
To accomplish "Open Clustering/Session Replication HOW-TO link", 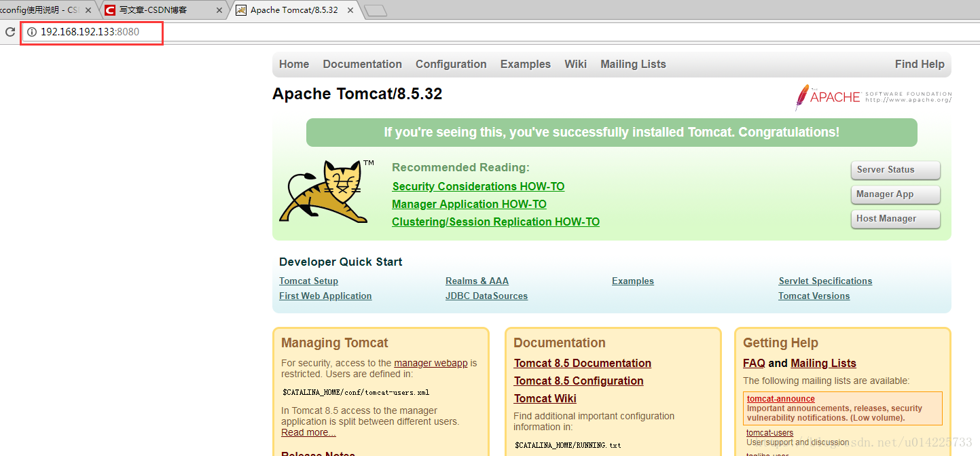I will click(x=496, y=222).
